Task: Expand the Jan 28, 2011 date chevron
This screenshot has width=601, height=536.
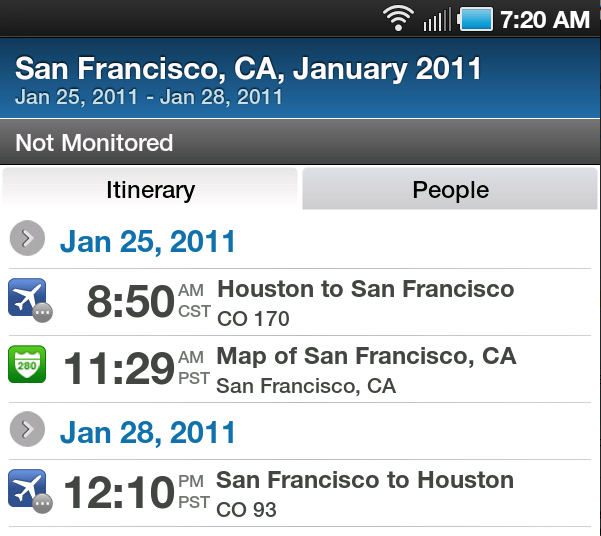Action: (x=27, y=429)
